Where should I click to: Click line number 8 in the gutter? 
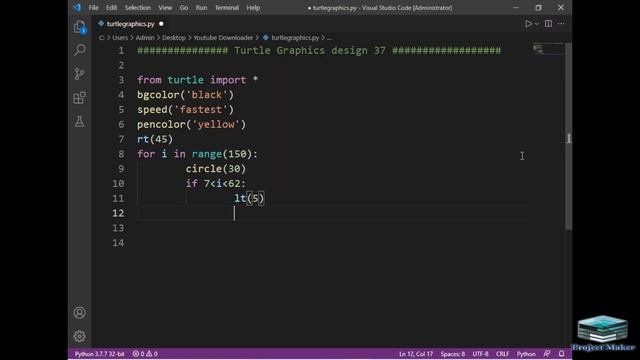121,154
